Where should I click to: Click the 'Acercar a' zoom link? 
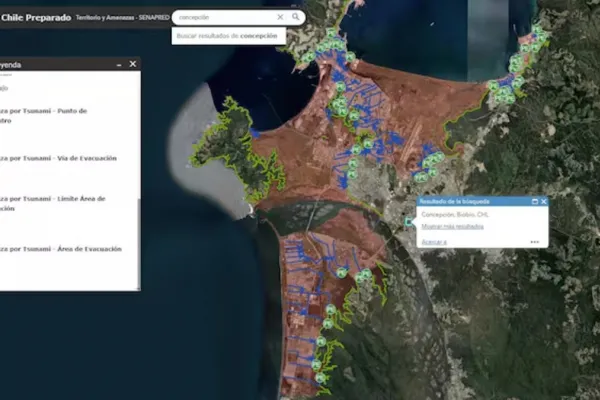point(434,242)
